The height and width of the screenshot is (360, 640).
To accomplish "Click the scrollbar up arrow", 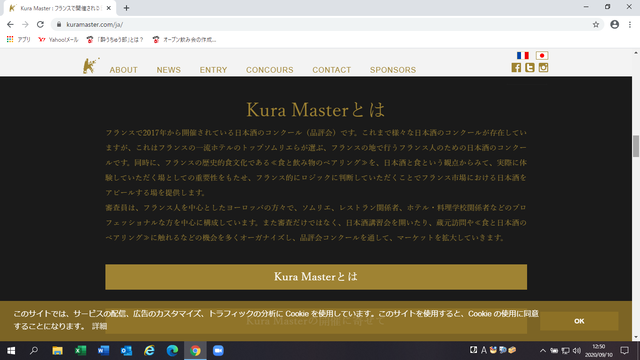I will 636,53.
